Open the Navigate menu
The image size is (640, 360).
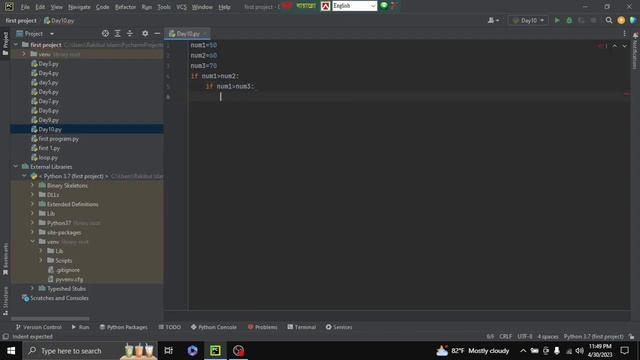(x=79, y=7)
